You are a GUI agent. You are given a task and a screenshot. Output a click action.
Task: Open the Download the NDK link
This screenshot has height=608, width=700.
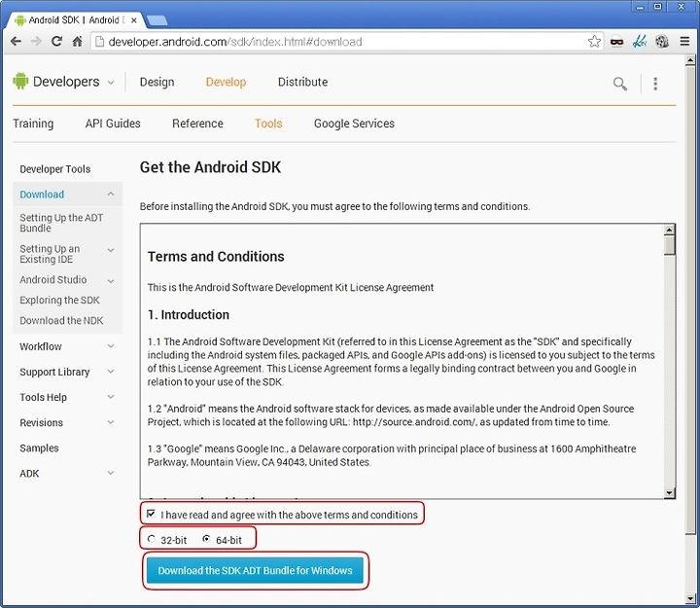(61, 321)
